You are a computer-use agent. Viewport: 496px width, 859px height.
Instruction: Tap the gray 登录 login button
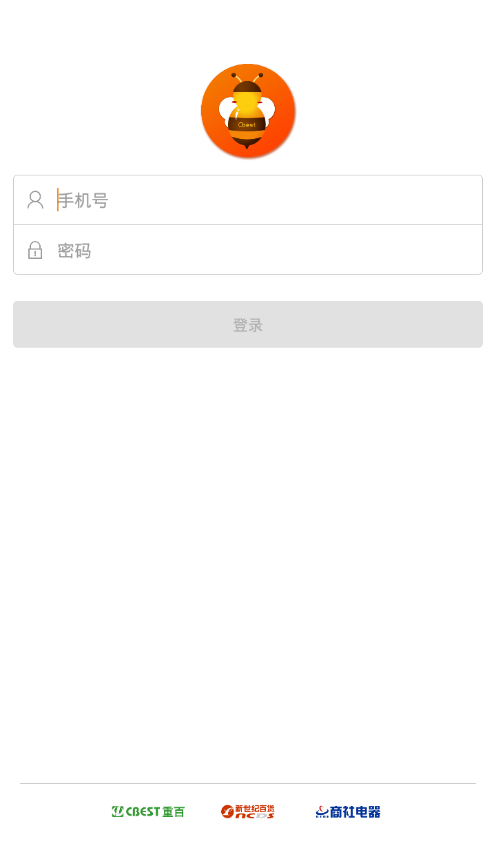pyautogui.click(x=248, y=324)
